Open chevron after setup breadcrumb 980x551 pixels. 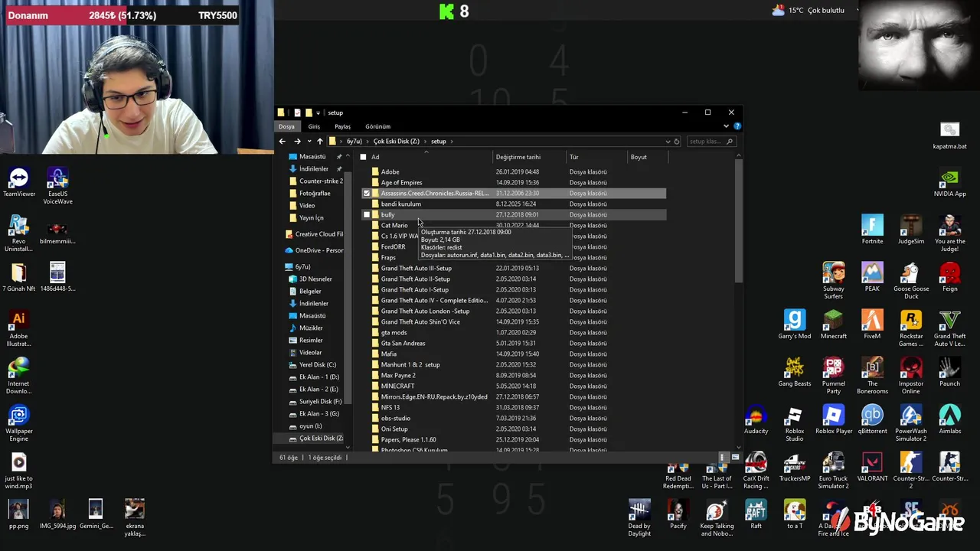tap(452, 142)
